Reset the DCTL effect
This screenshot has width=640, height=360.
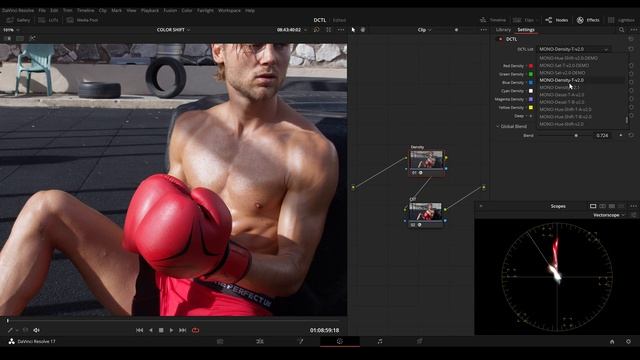pyautogui.click(x=631, y=39)
